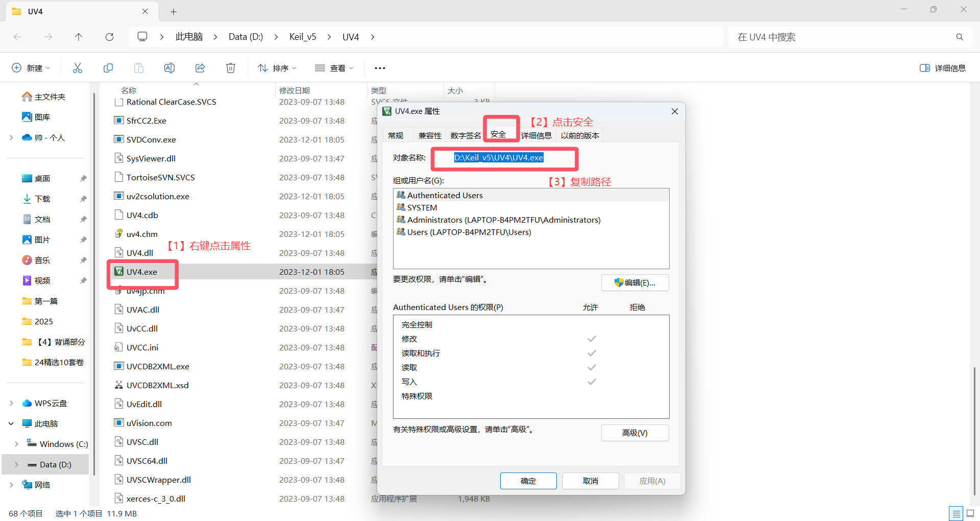Image resolution: width=980 pixels, height=521 pixels.
Task: Sort by the 名称 column header
Action: click(x=129, y=90)
